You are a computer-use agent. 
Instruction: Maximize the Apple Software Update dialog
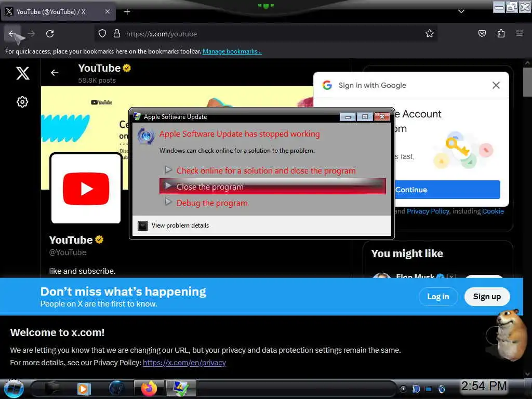tap(365, 117)
